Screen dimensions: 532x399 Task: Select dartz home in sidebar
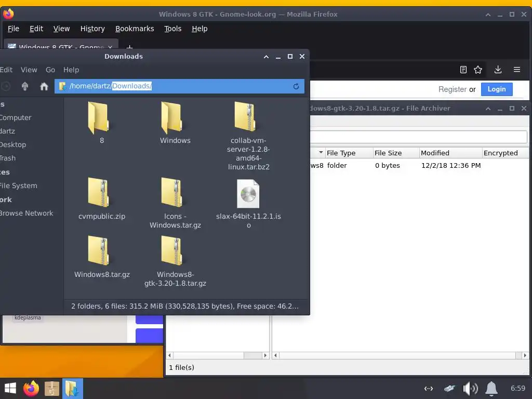click(x=7, y=131)
